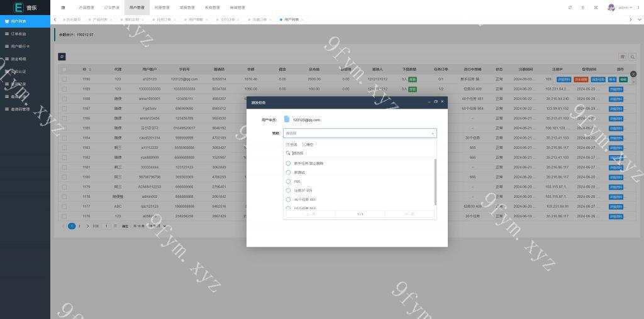Click the 确定 button in pagination
The width and height of the screenshot is (644, 319).
point(125,226)
